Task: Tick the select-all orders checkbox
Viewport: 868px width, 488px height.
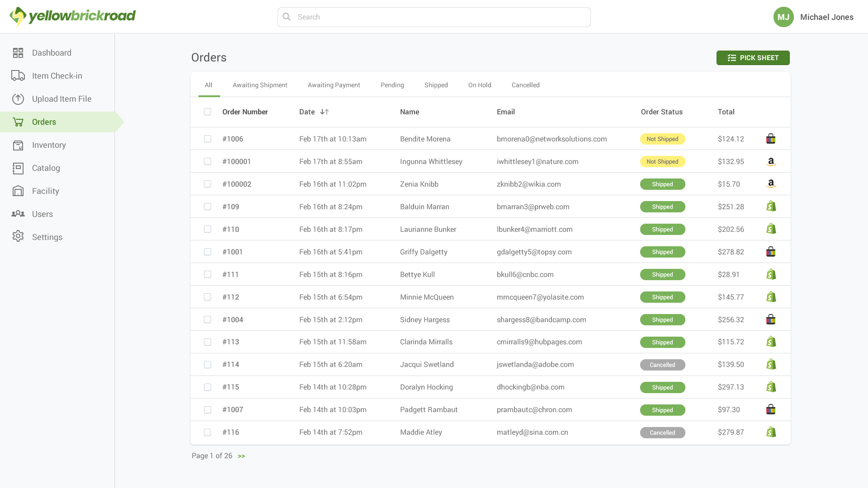Action: (208, 112)
